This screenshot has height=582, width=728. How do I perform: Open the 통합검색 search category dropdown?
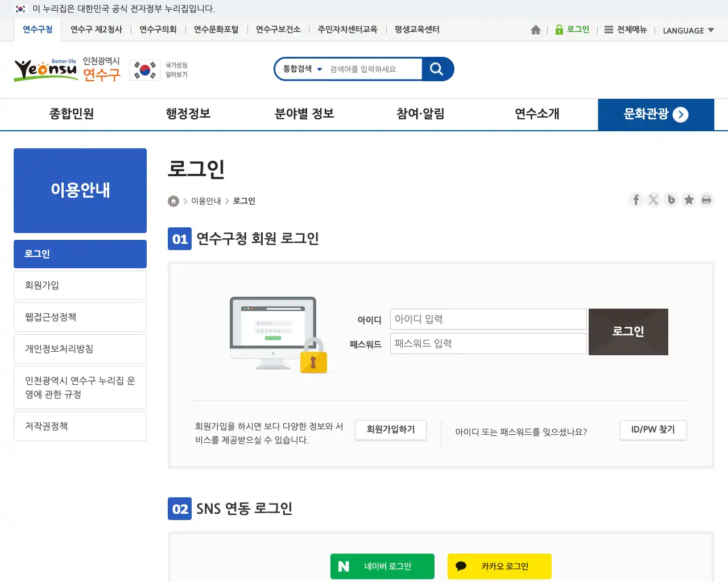[303, 69]
